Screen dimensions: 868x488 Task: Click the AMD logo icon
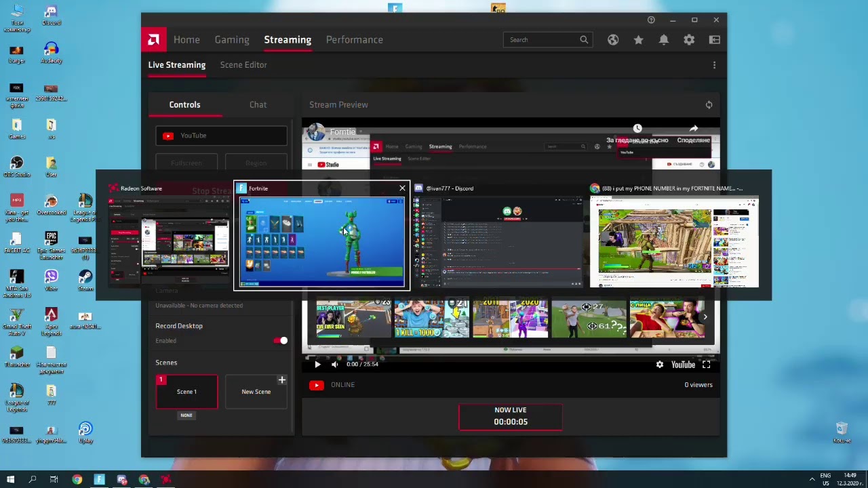[154, 39]
